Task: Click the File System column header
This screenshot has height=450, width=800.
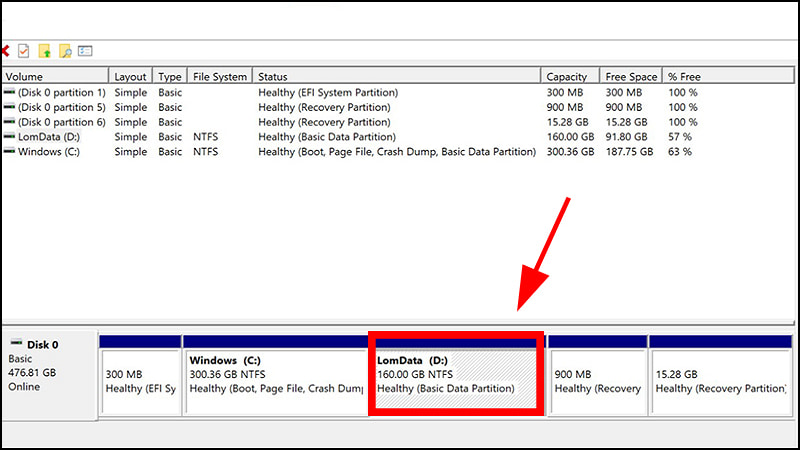Action: (219, 77)
